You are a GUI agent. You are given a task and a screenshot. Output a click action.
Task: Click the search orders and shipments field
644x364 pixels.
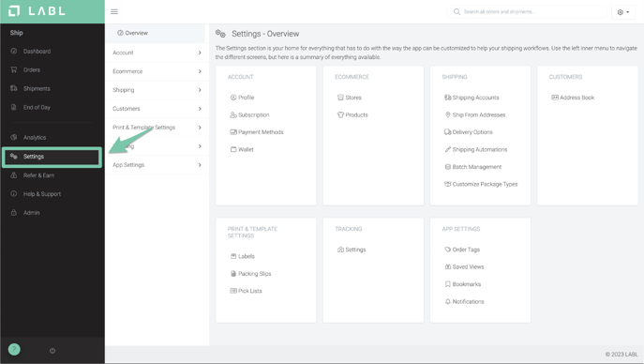pos(527,12)
